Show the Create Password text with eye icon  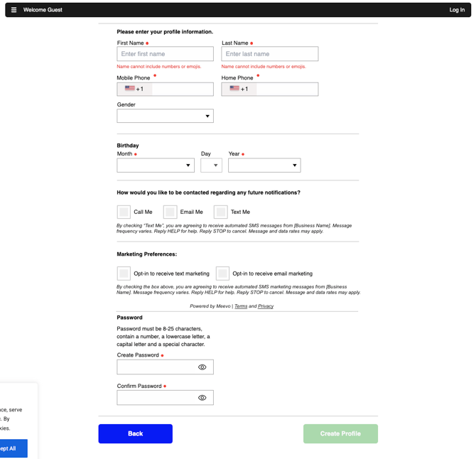(x=202, y=367)
